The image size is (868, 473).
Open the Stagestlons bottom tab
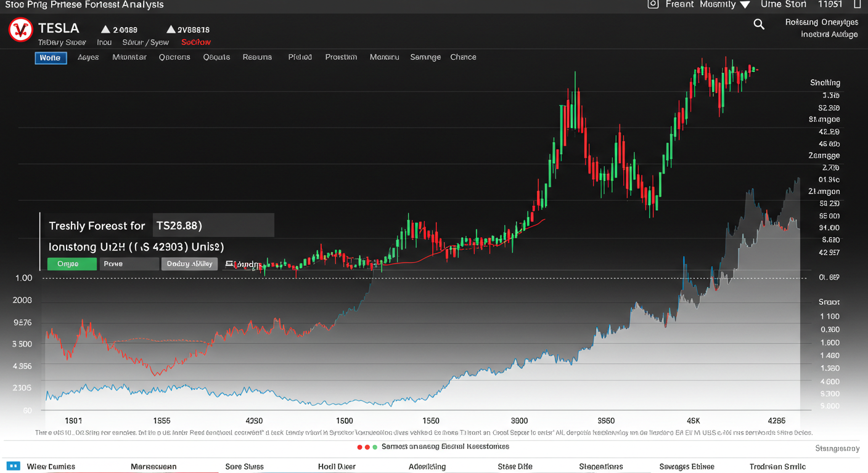pyautogui.click(x=601, y=466)
